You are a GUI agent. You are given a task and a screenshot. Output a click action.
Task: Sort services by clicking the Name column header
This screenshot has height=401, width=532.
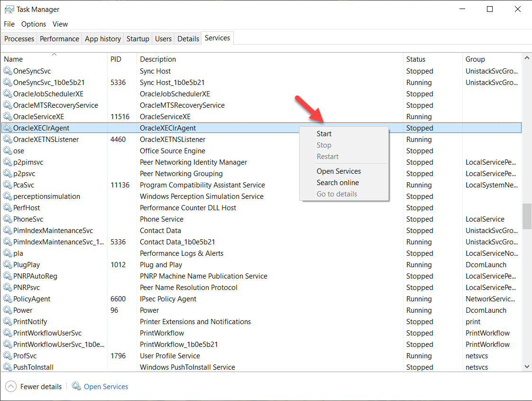[x=12, y=59]
